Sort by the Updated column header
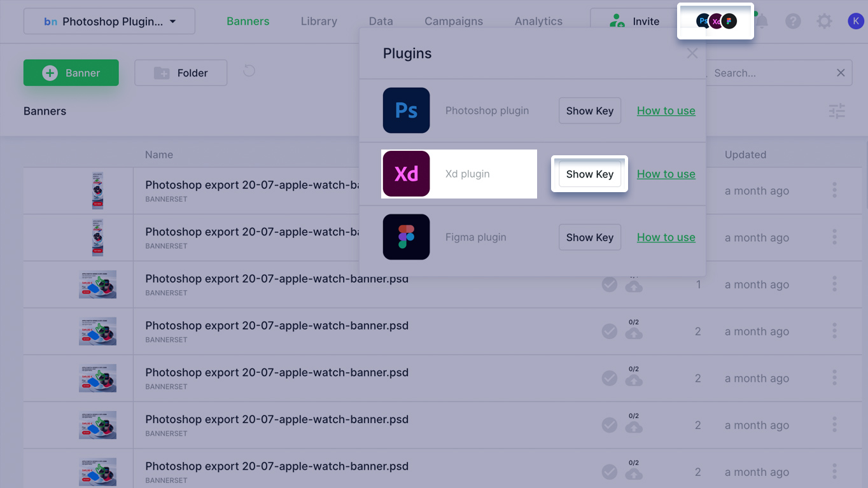This screenshot has height=488, width=868. pos(745,155)
